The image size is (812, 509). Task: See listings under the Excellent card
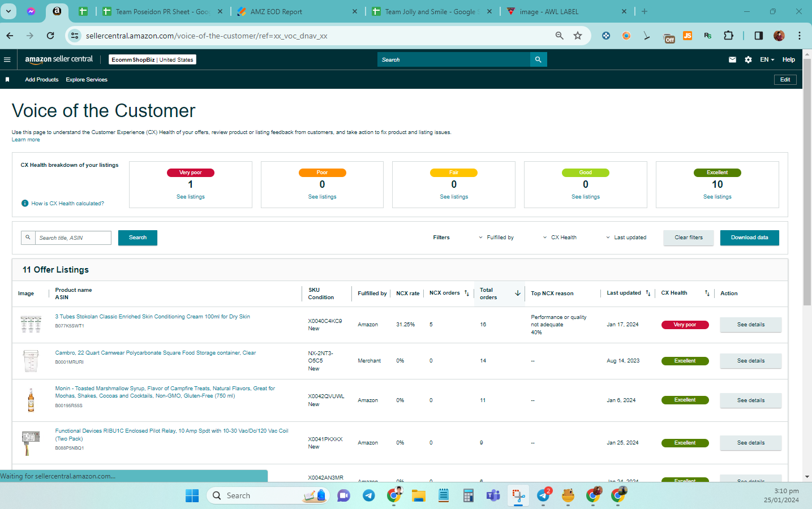717,197
